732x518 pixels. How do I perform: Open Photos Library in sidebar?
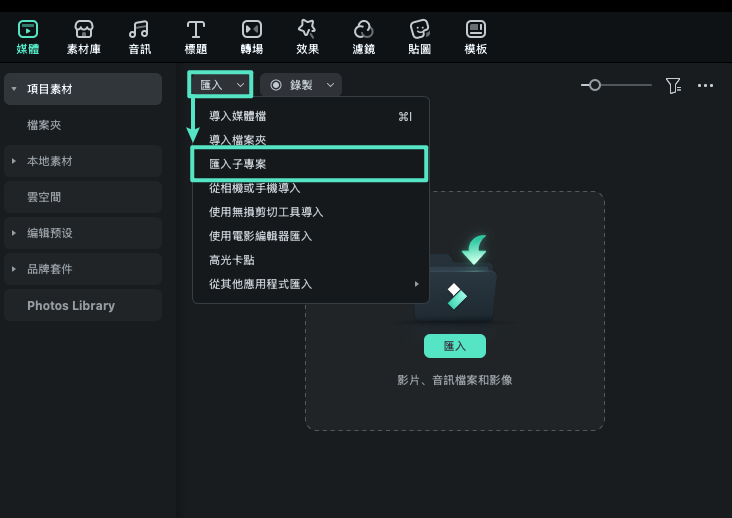[x=71, y=306]
